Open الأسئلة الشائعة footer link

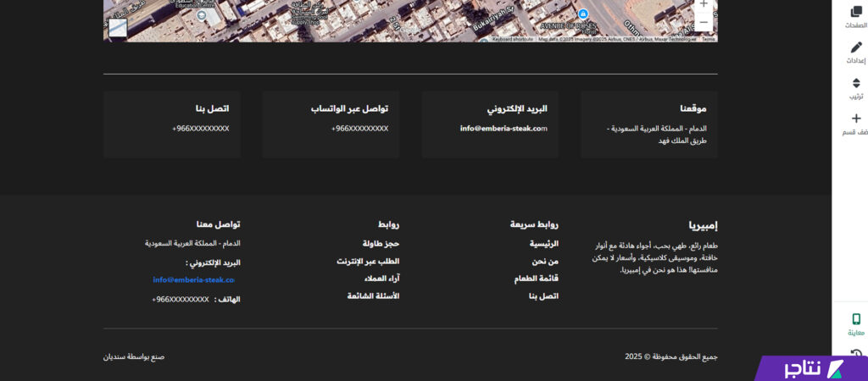coord(373,296)
